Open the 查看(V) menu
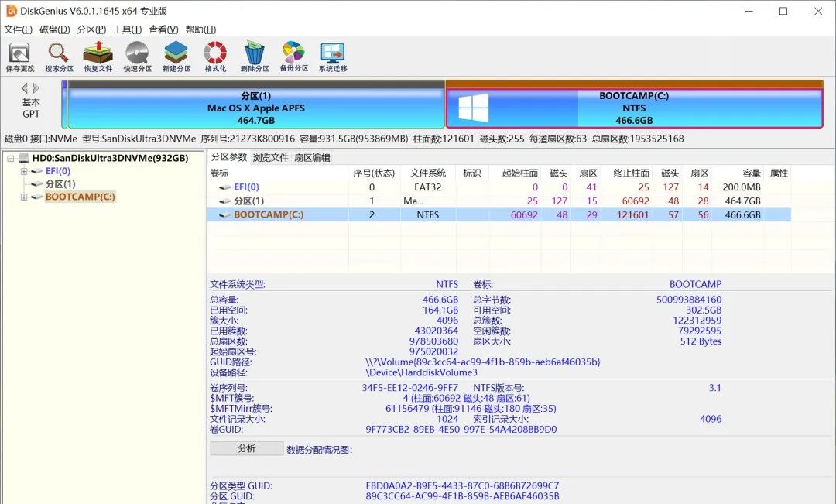Viewport: 836px width, 504px height. 163,29
